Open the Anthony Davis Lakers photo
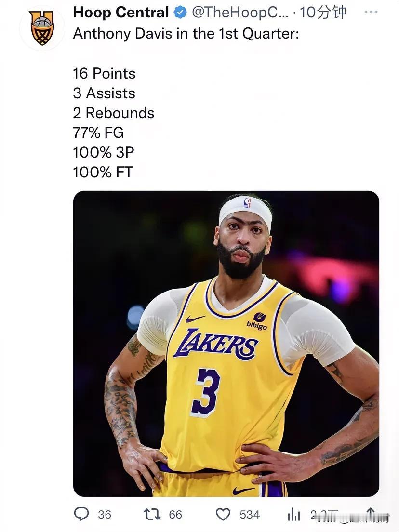The height and width of the screenshot is (532, 399). (x=226, y=344)
